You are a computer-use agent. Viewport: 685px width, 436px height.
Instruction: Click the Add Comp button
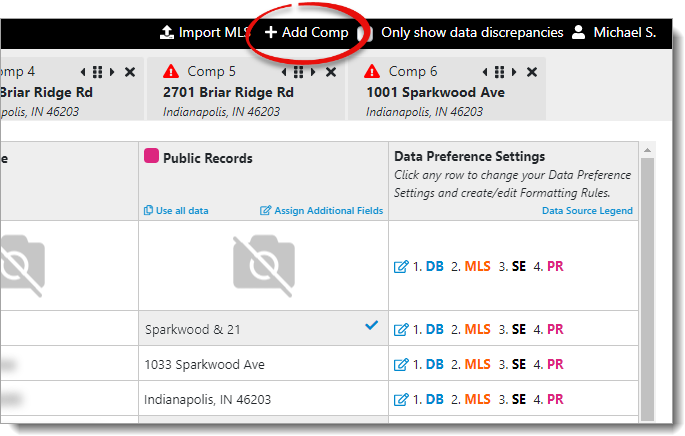307,33
